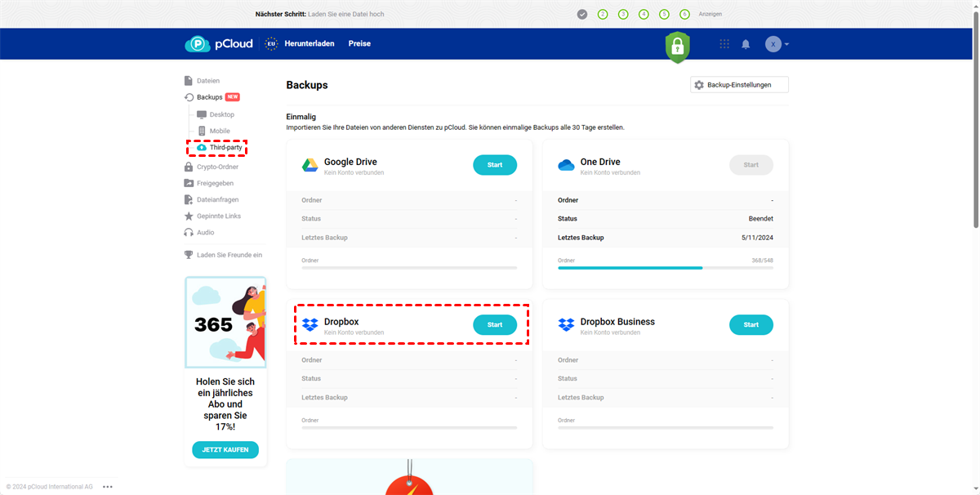
Task: Click the EU region badge icon
Action: coord(271,44)
